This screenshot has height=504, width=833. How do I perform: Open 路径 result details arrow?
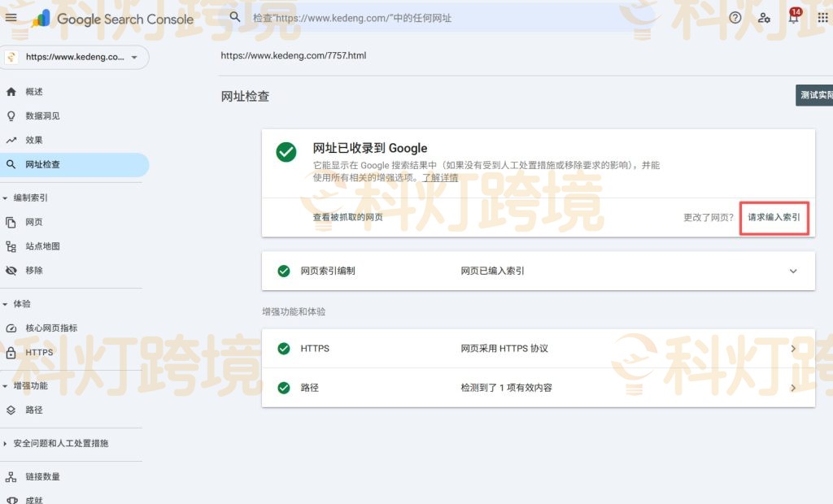click(x=793, y=388)
